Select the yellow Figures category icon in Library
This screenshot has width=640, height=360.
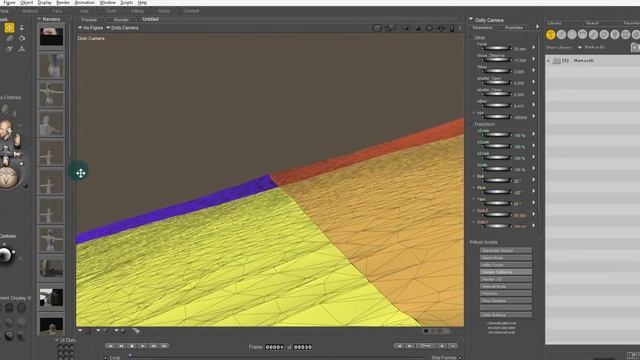[x=551, y=35]
